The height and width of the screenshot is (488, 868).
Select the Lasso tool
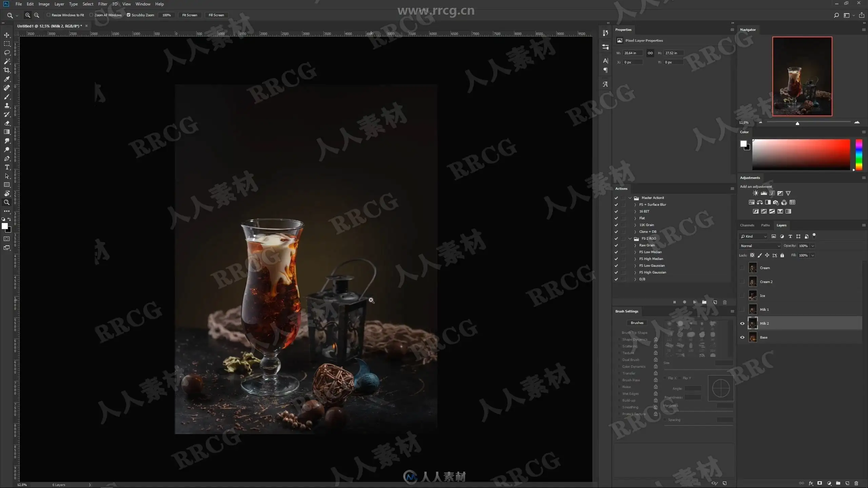(x=7, y=53)
